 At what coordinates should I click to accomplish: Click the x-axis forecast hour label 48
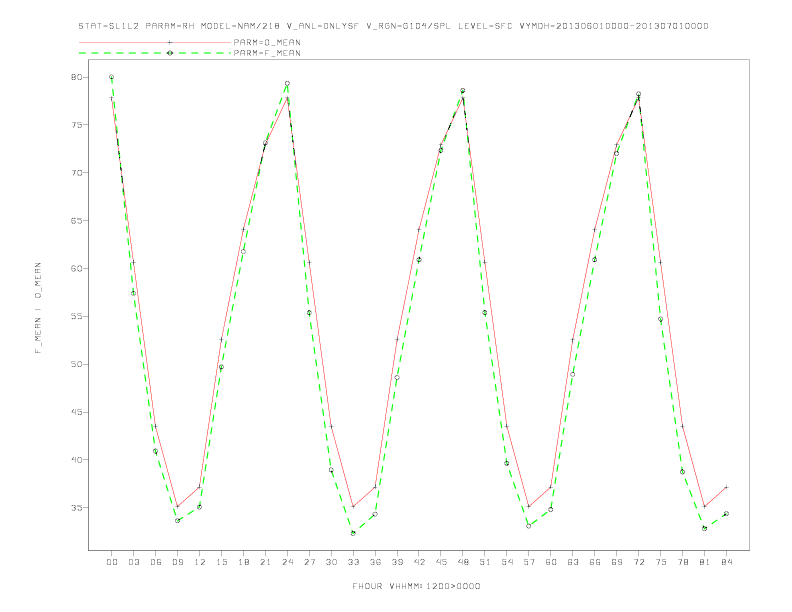[463, 562]
